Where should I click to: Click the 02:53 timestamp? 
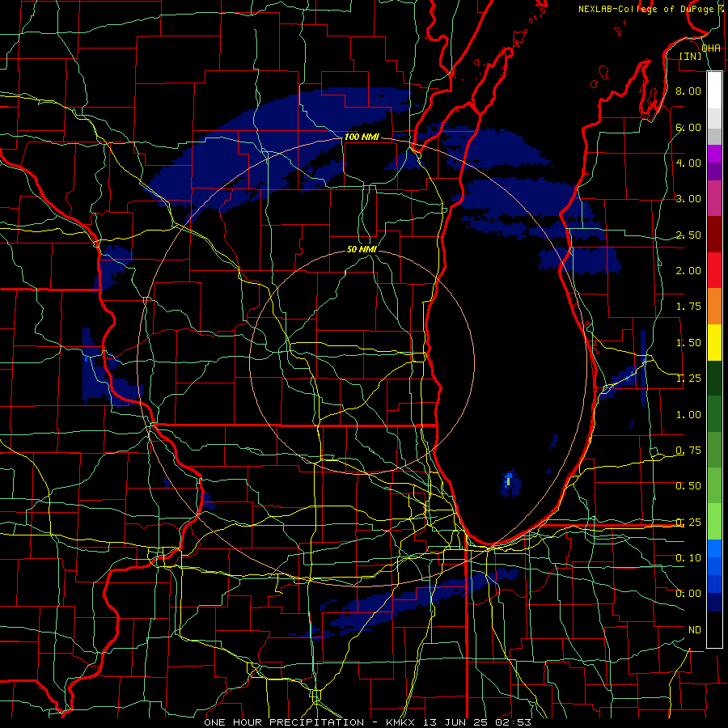pyautogui.click(x=513, y=722)
